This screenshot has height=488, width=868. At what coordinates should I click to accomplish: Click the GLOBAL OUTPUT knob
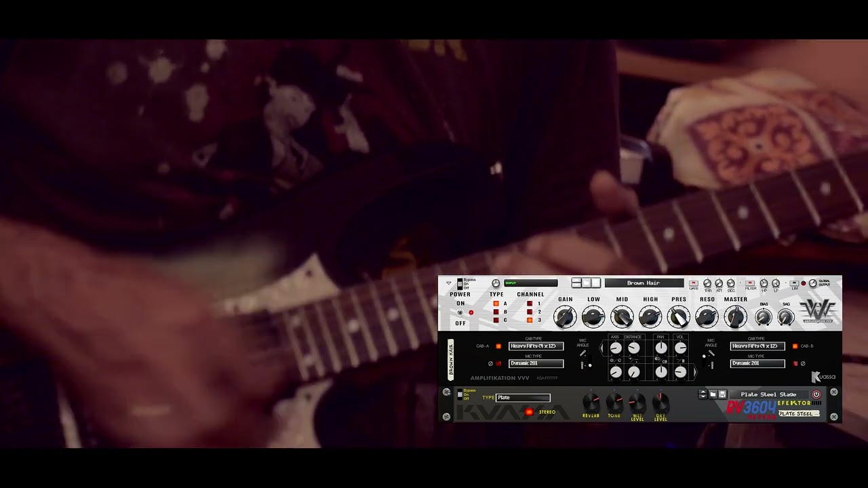pyautogui.click(x=812, y=283)
